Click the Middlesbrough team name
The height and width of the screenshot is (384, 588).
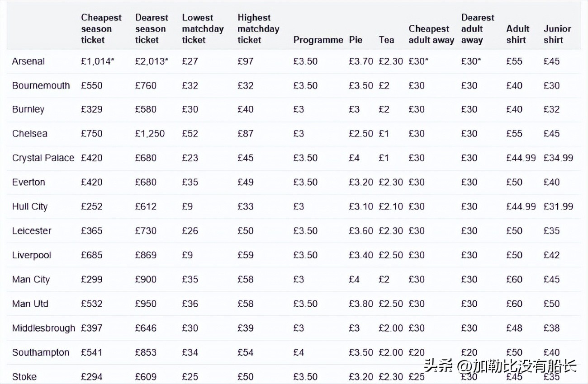(43, 328)
